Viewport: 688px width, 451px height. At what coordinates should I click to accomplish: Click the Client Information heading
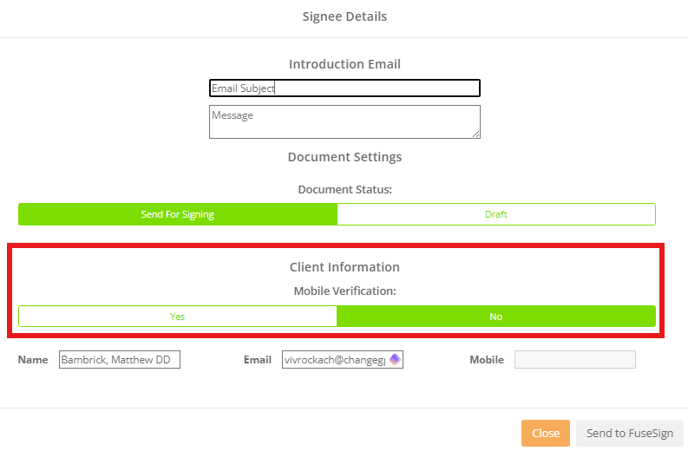pyautogui.click(x=345, y=267)
